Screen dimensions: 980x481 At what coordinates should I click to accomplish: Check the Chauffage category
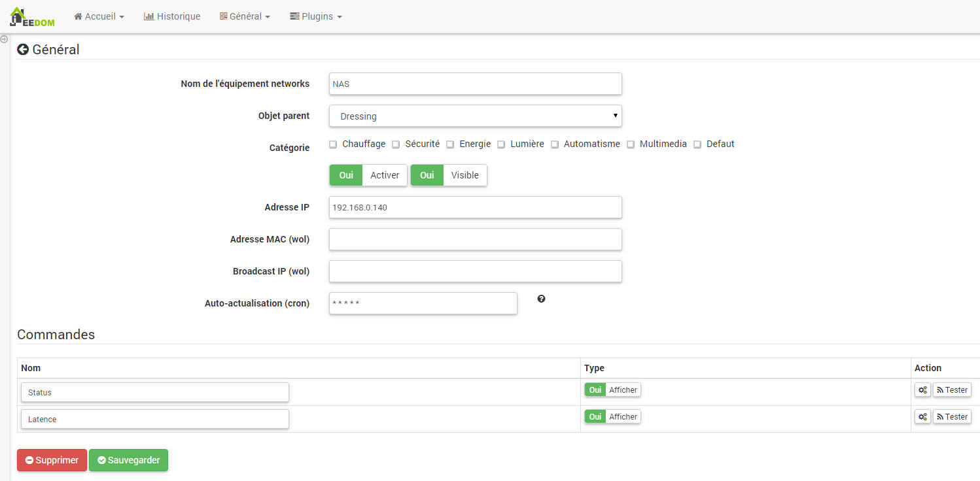[x=333, y=144]
